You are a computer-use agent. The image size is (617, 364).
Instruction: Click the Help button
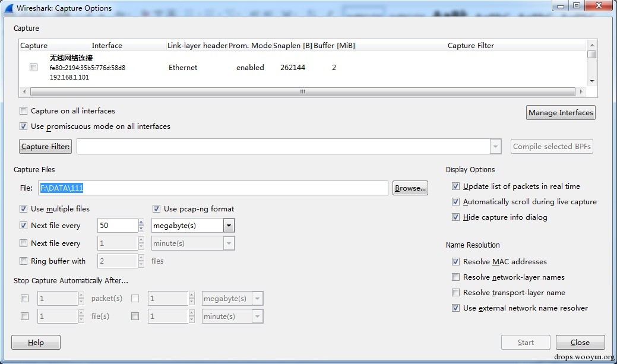36,343
